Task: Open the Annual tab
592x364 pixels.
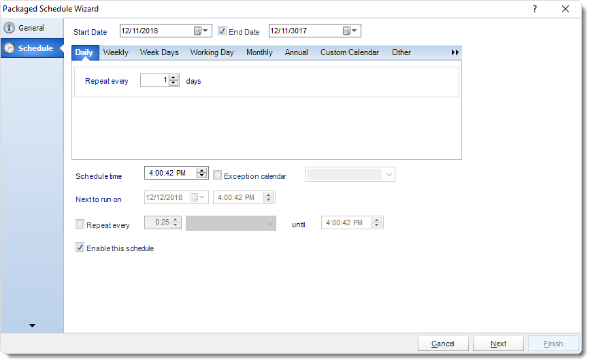Action: [x=297, y=52]
